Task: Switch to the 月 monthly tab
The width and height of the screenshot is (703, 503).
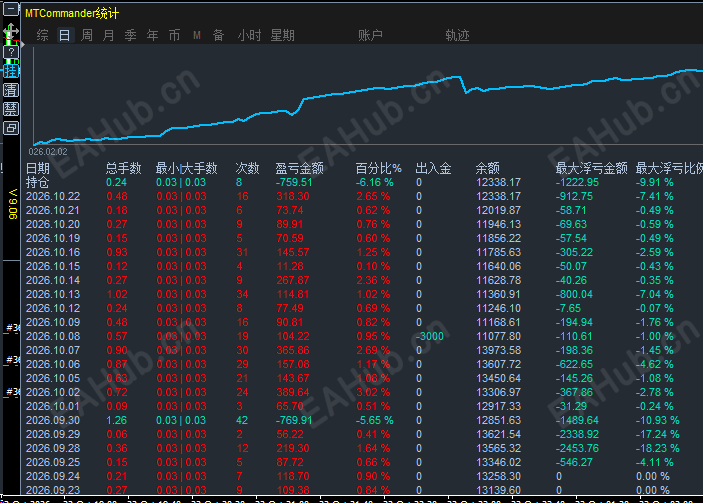Action: [x=108, y=35]
